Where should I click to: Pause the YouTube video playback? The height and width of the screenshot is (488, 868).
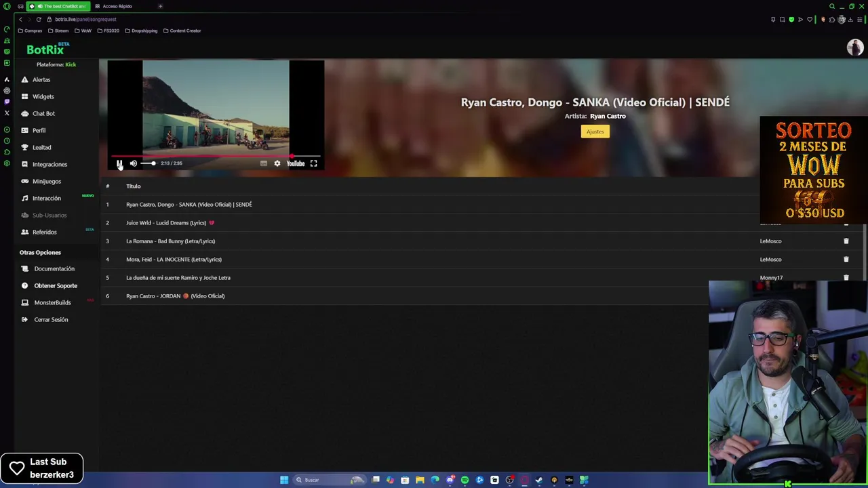[119, 163]
